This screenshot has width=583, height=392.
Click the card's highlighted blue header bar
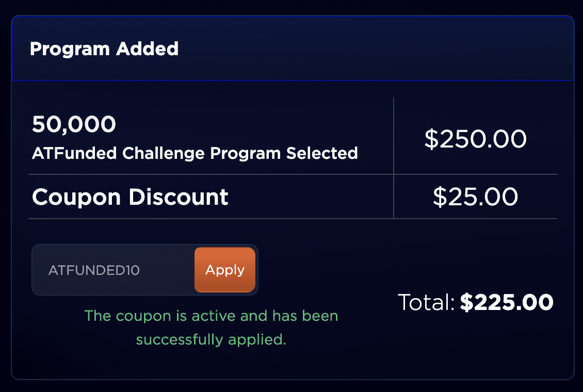coord(291,49)
